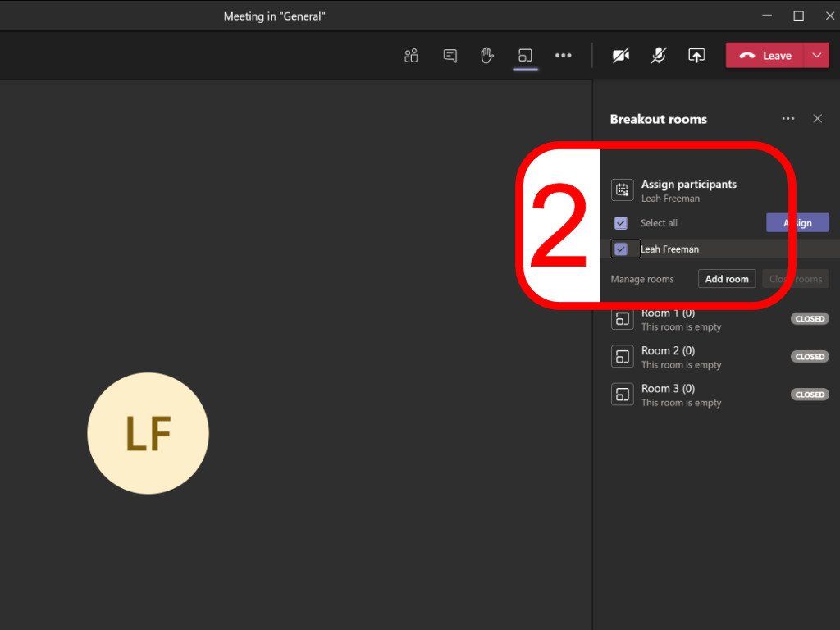Open the Leave button dropdown arrow

click(816, 55)
